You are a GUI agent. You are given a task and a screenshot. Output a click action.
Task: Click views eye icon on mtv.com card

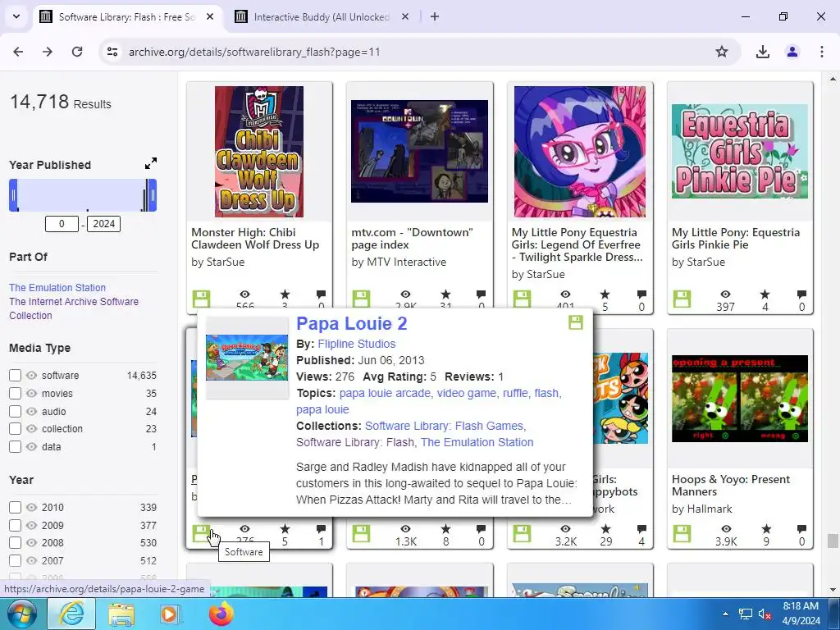tap(405, 294)
